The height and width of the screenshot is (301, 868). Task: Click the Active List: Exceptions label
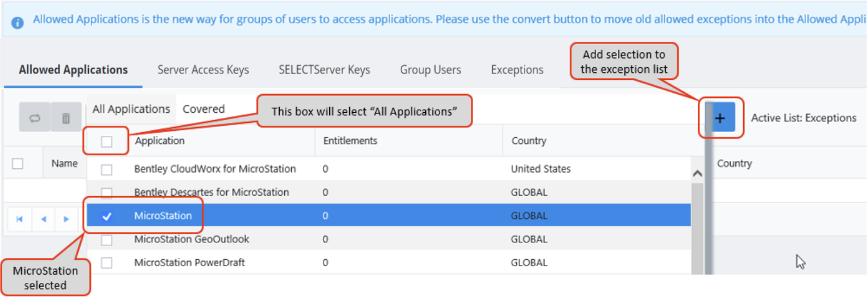(804, 118)
